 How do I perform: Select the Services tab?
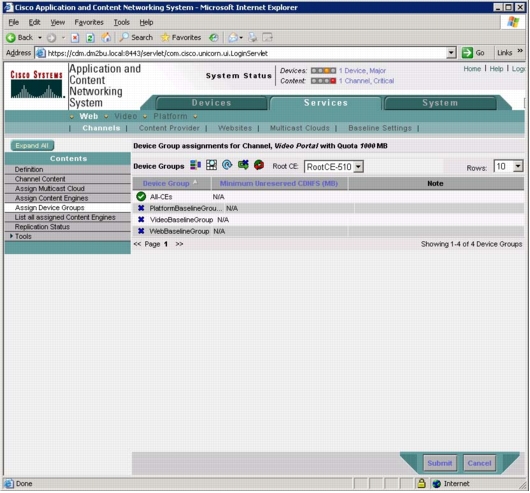pos(326,103)
